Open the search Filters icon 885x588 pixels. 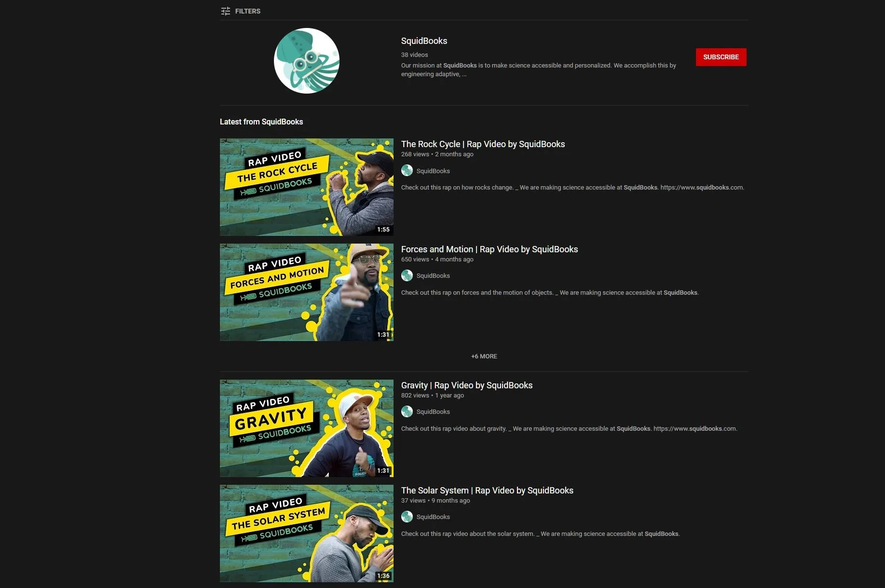(225, 11)
